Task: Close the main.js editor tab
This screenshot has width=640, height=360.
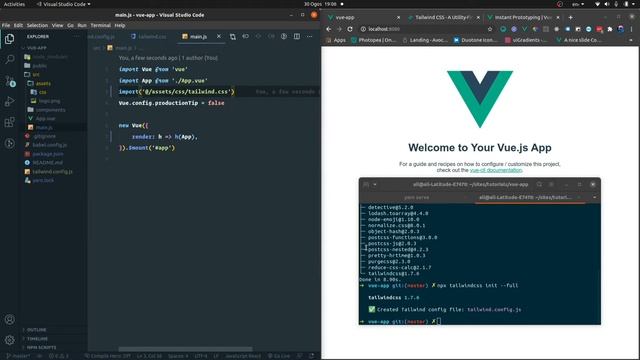Action: [219, 36]
